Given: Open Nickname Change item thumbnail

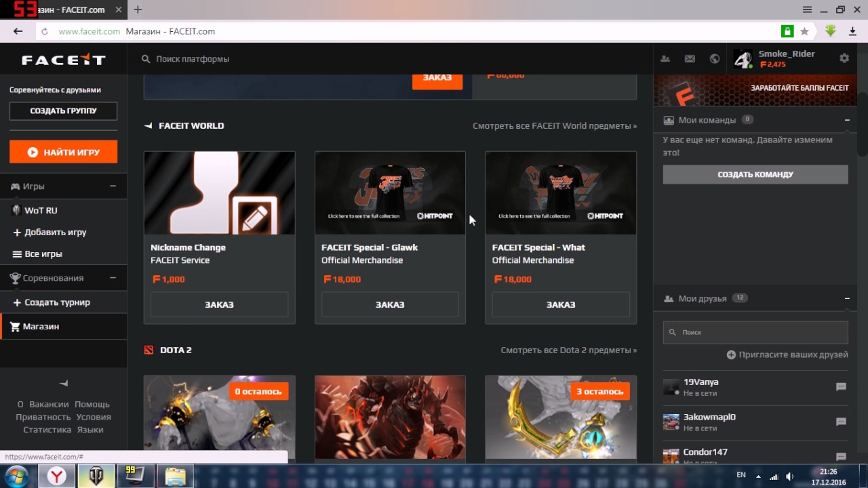Looking at the screenshot, I should pyautogui.click(x=219, y=193).
